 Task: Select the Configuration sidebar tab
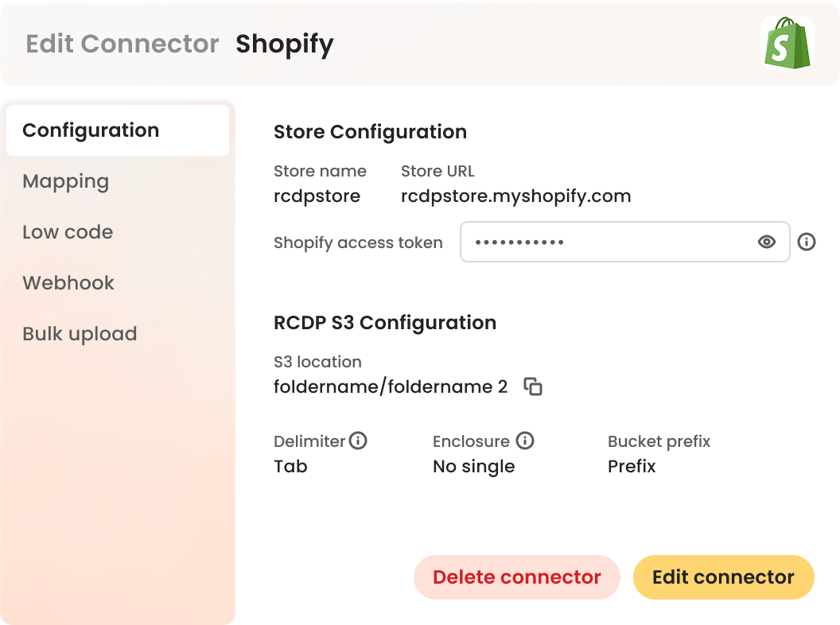[91, 130]
